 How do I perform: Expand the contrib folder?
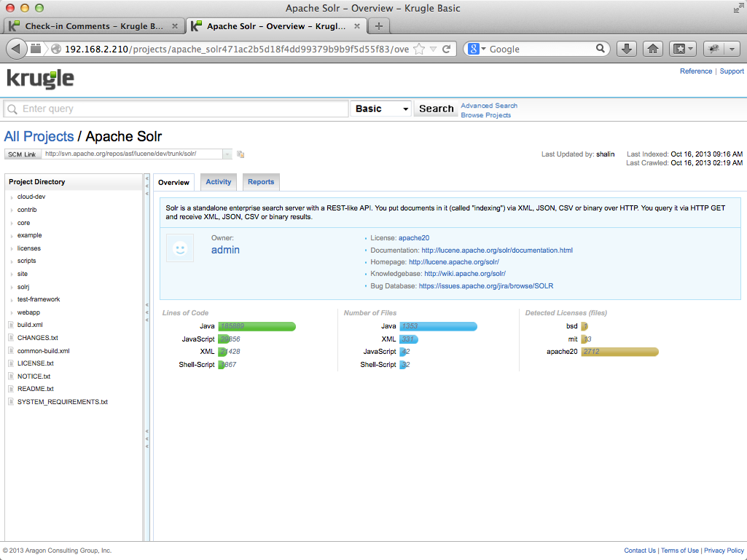click(12, 210)
